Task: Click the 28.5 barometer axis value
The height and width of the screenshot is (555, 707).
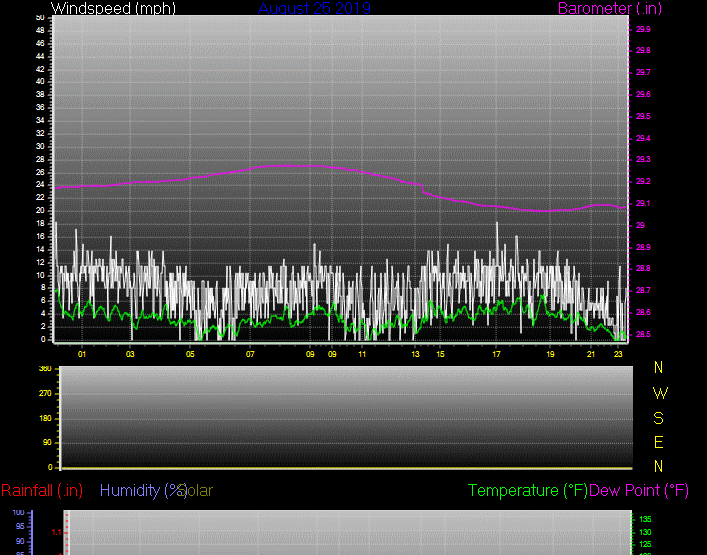Action: click(643, 335)
